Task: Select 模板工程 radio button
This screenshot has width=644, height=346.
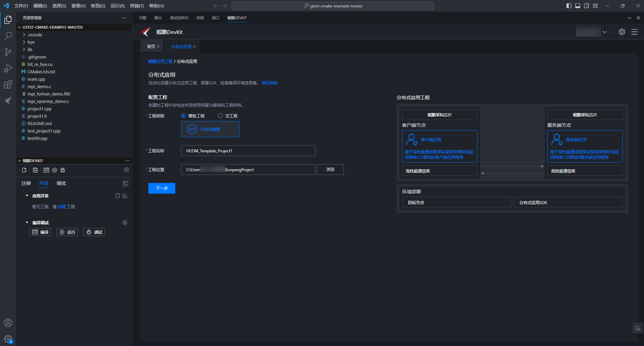Action: pos(183,116)
